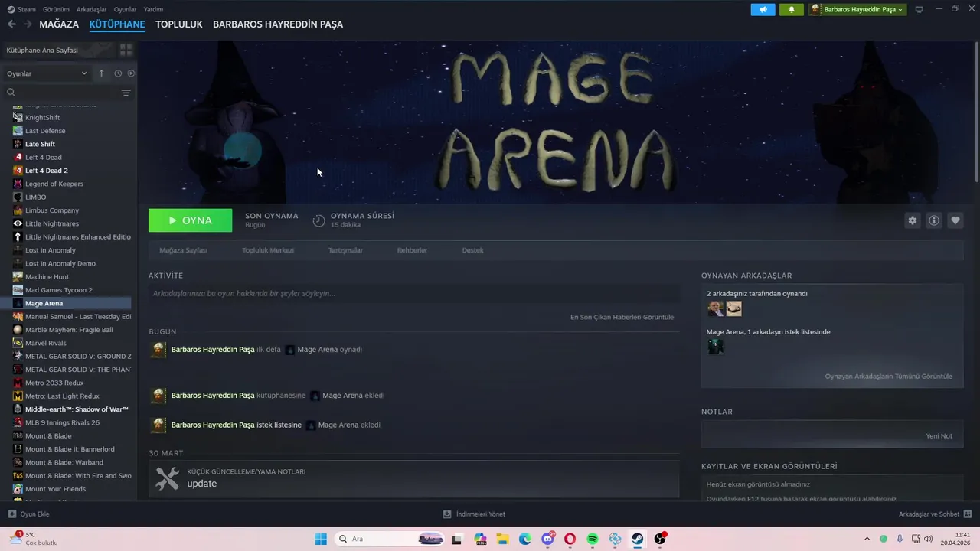Click wishlist friend avatar
The width and height of the screenshot is (980, 551).
715,347
